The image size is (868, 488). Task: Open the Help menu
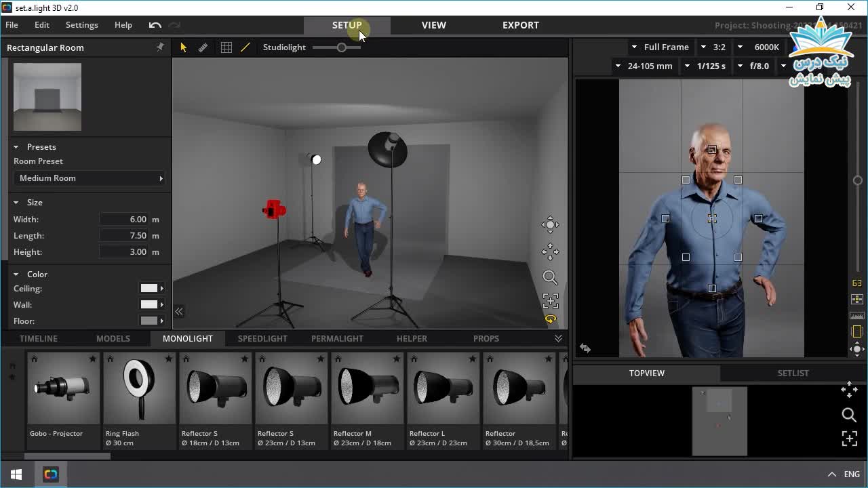coord(123,25)
